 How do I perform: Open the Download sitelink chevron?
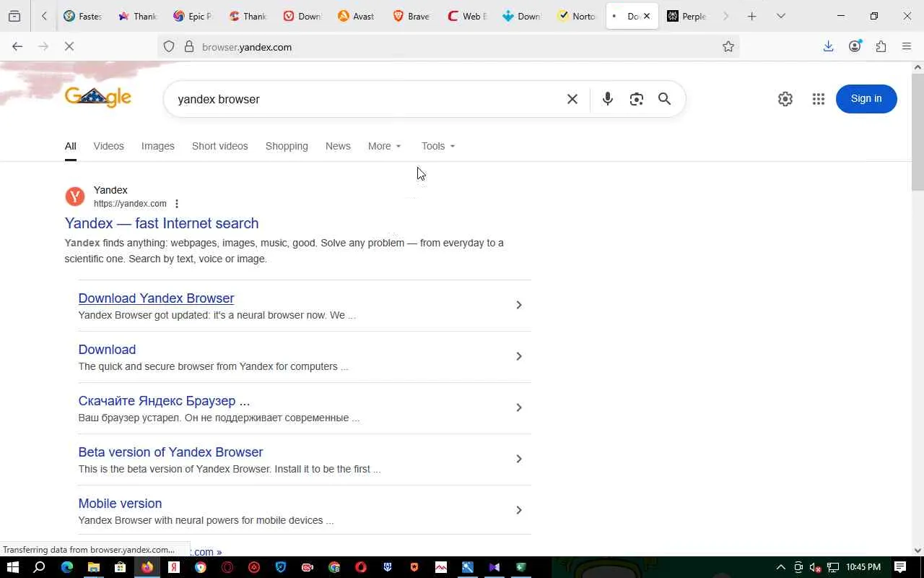point(518,356)
